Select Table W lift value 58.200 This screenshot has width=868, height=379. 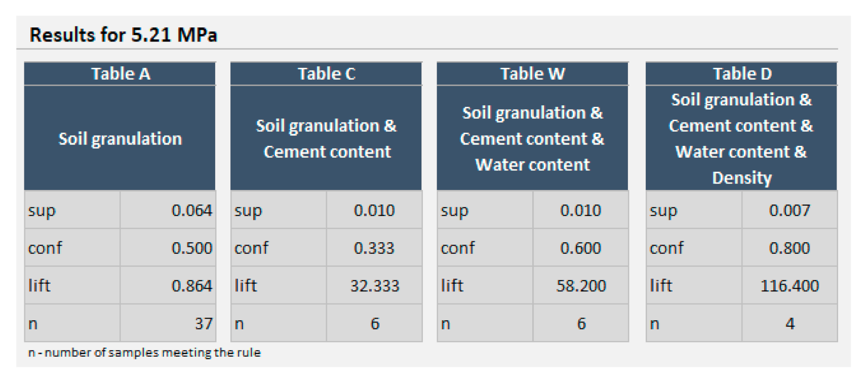pos(581,286)
